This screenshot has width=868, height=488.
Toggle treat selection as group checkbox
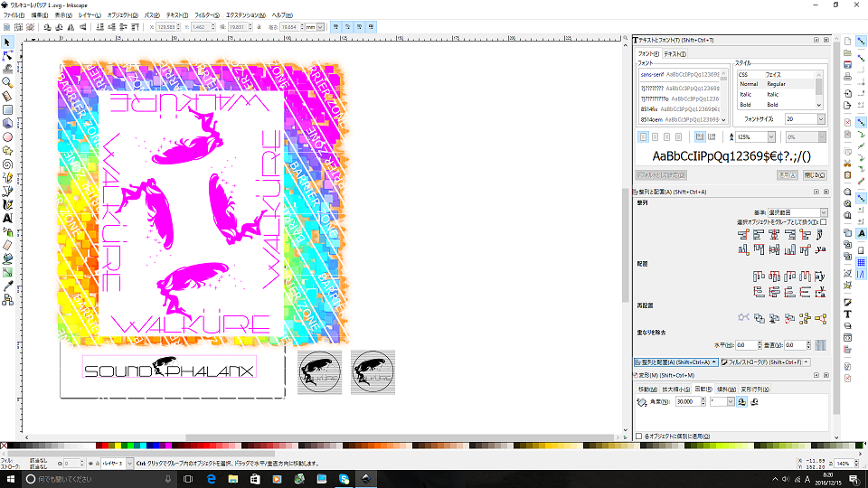[x=823, y=221]
